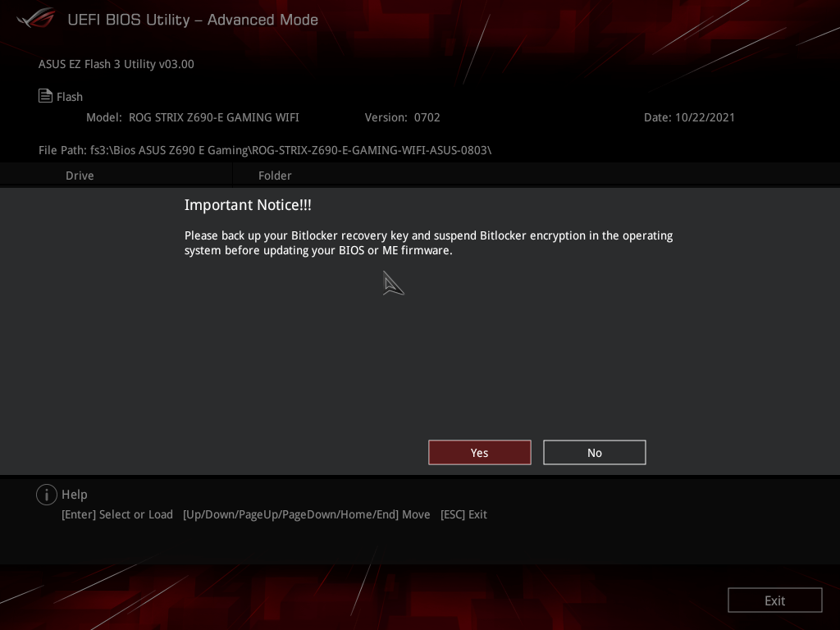Click the Version 0702 text
This screenshot has width=840, height=630.
(402, 117)
